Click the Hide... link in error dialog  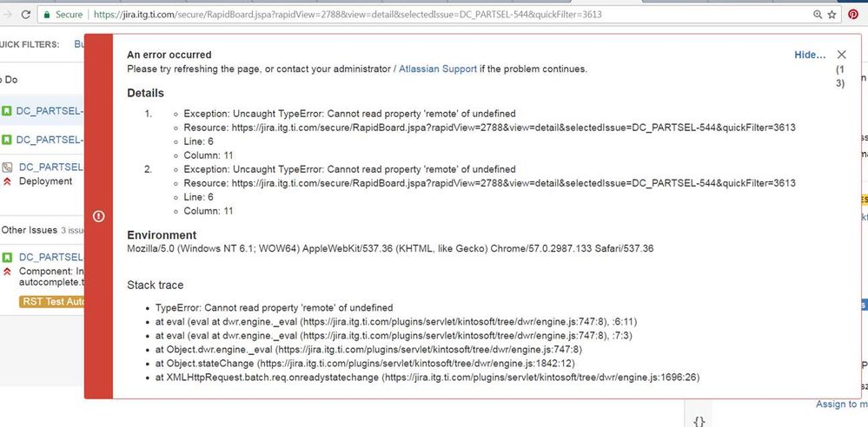(810, 55)
